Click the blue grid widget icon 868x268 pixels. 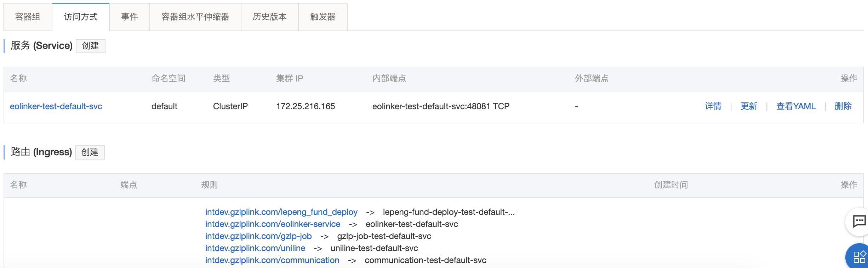(859, 257)
